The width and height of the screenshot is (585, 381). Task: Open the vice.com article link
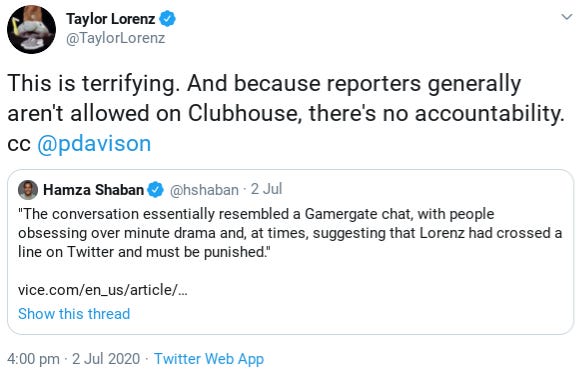[103, 290]
